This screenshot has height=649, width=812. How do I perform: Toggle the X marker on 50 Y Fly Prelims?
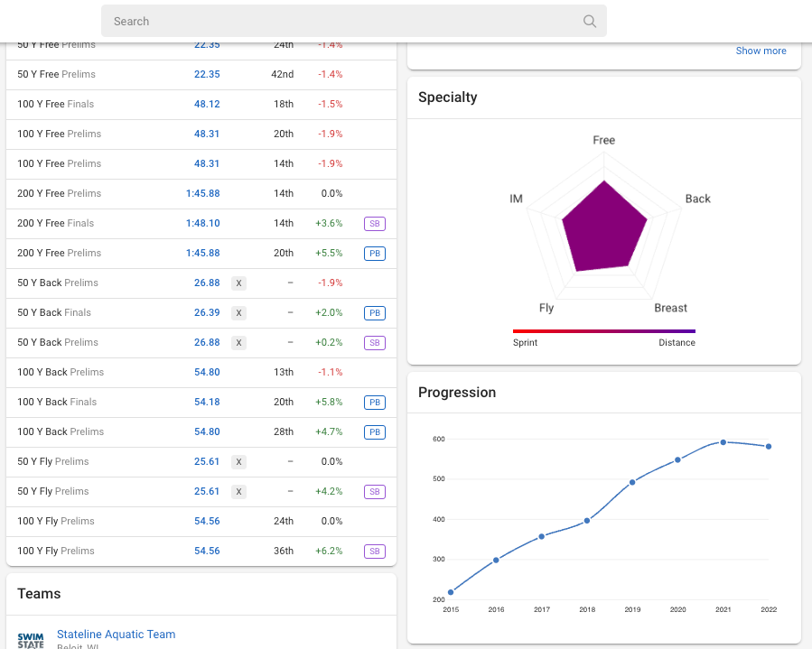point(238,461)
